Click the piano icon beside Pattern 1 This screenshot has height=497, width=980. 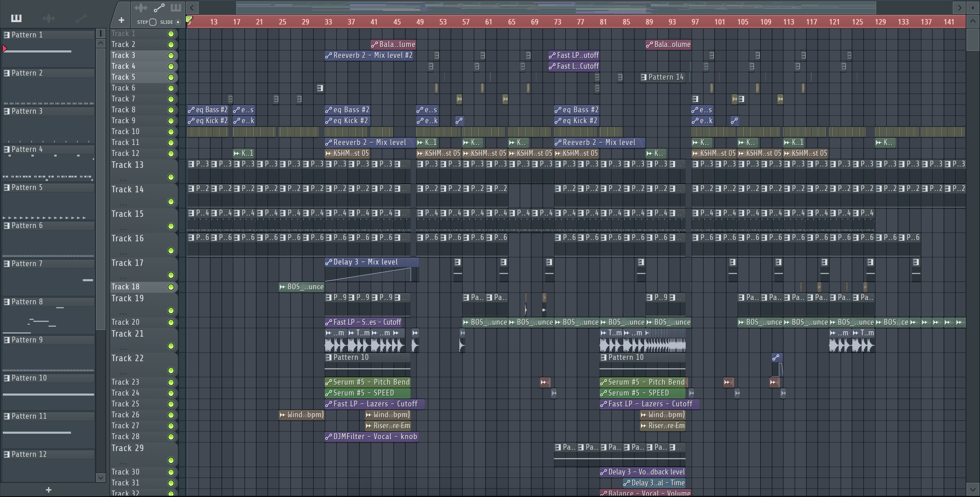click(6, 35)
